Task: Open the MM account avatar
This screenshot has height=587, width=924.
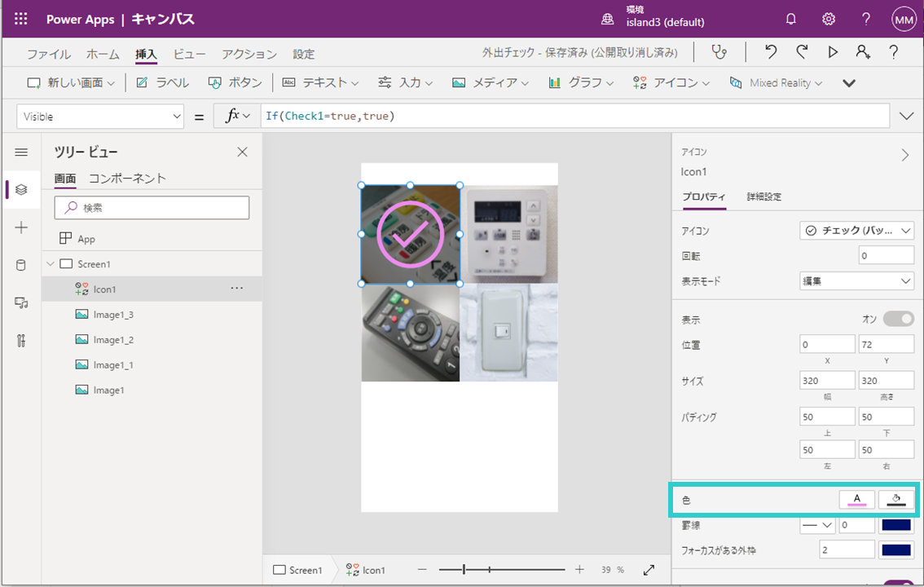Action: [904, 20]
